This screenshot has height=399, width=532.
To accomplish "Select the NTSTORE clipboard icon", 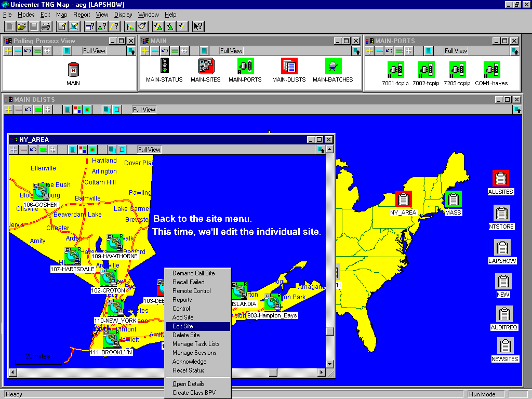I will point(501,214).
